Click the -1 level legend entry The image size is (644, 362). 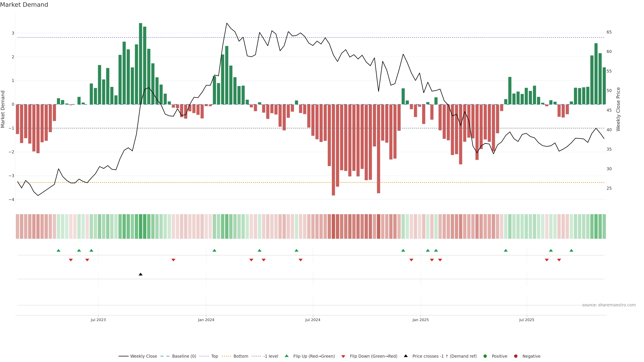tap(271, 356)
